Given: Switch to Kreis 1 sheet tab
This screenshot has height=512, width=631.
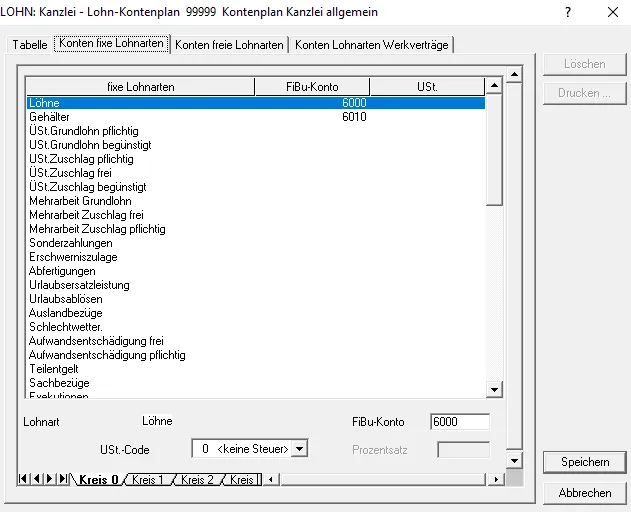Looking at the screenshot, I should point(148,479).
